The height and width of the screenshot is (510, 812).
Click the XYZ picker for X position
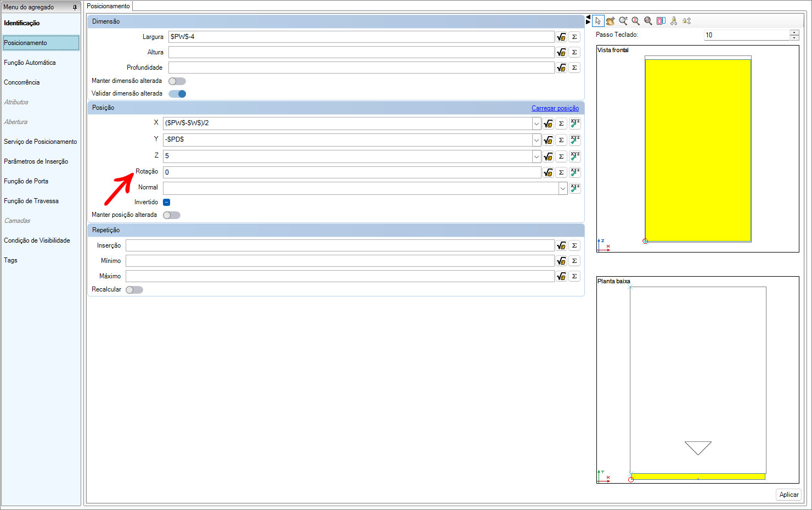(575, 124)
